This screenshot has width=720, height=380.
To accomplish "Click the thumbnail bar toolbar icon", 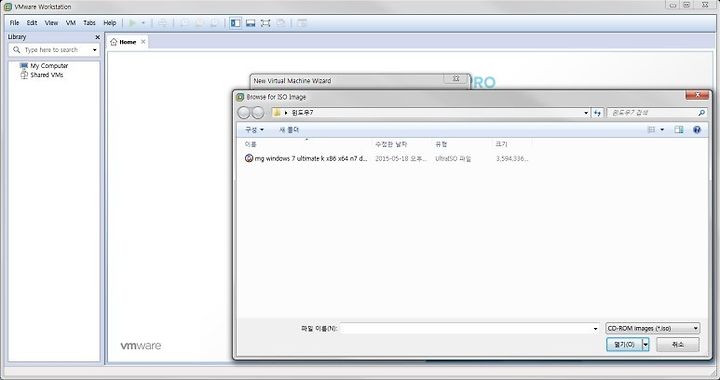I will click(x=250, y=23).
